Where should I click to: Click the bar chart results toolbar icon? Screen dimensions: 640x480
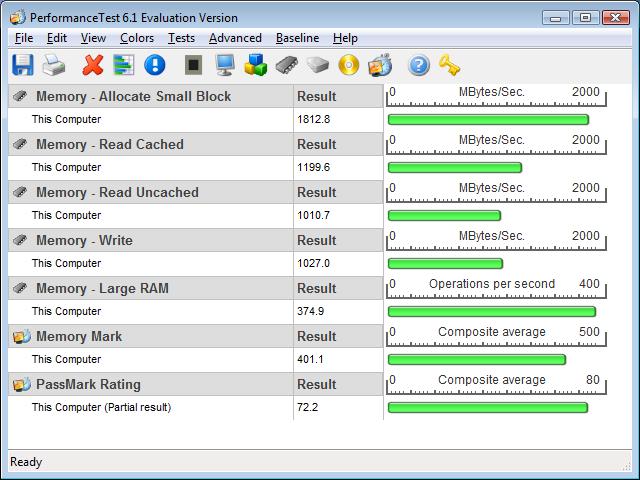click(x=124, y=65)
